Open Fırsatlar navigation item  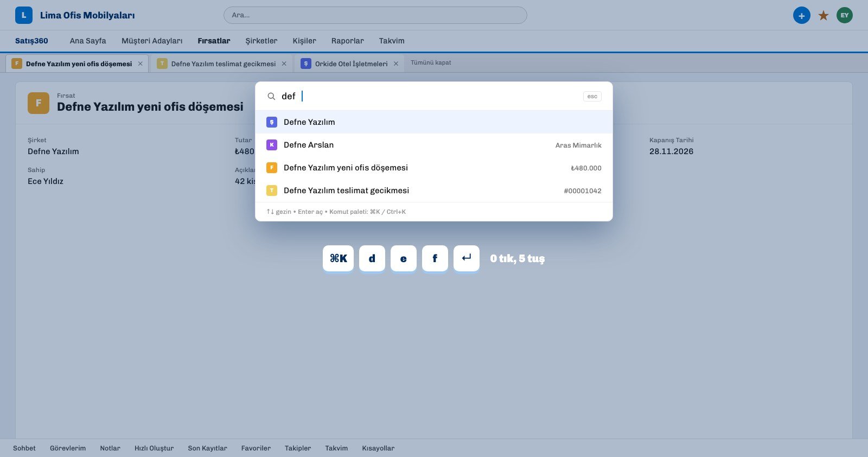(x=214, y=41)
